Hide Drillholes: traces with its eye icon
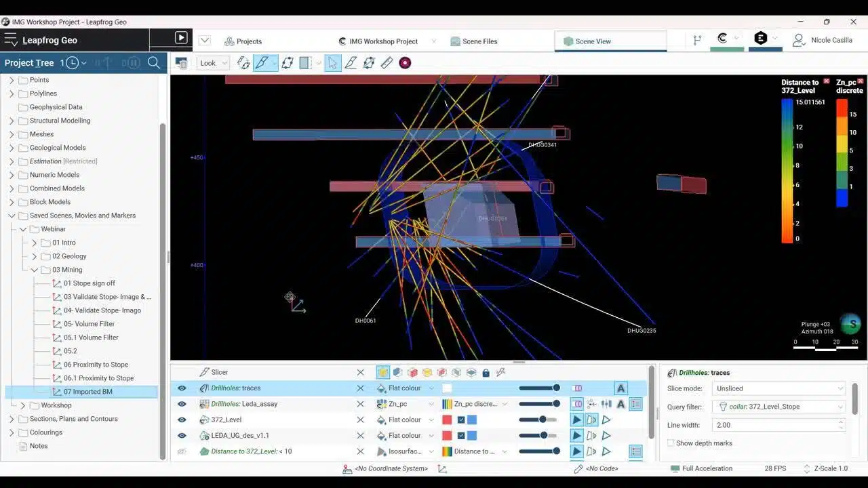 182,388
